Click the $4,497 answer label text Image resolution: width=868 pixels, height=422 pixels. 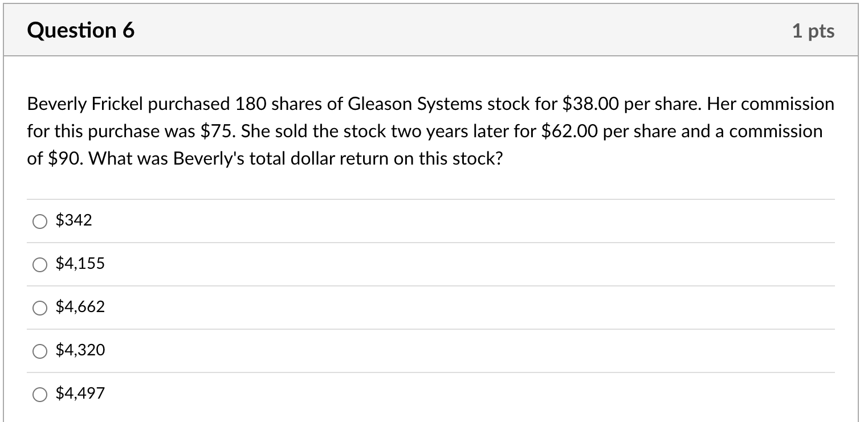tap(80, 394)
